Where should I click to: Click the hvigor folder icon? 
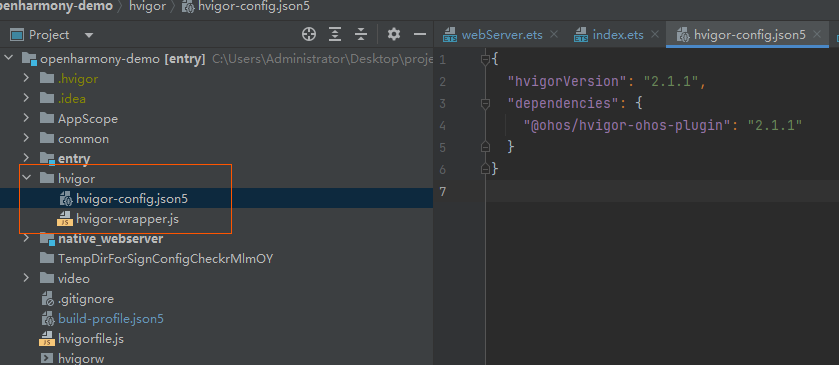(47, 178)
